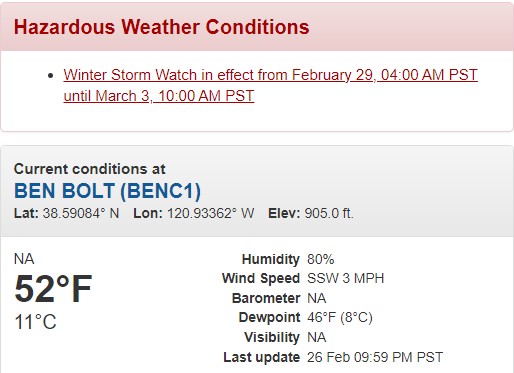Click the Visibility NA value

point(317,337)
